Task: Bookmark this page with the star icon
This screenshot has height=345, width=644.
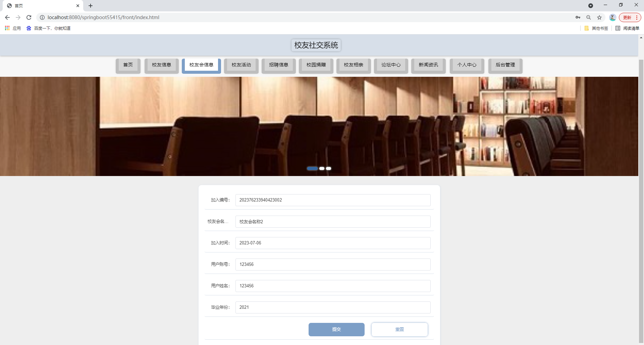Action: (599, 17)
